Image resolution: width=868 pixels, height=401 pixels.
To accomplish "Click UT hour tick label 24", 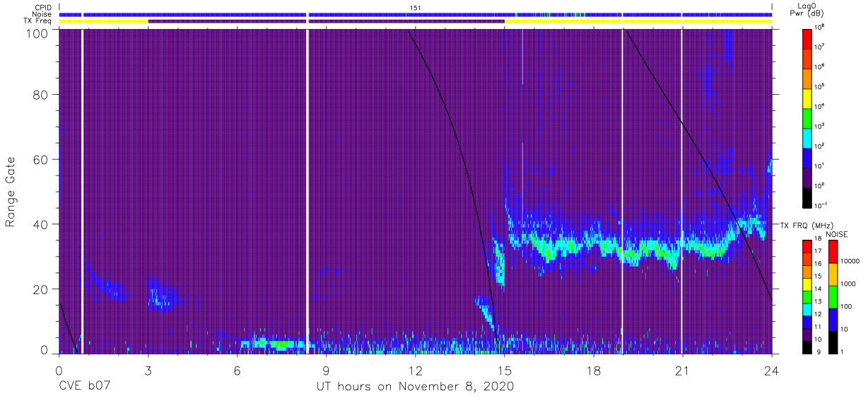I will [772, 370].
